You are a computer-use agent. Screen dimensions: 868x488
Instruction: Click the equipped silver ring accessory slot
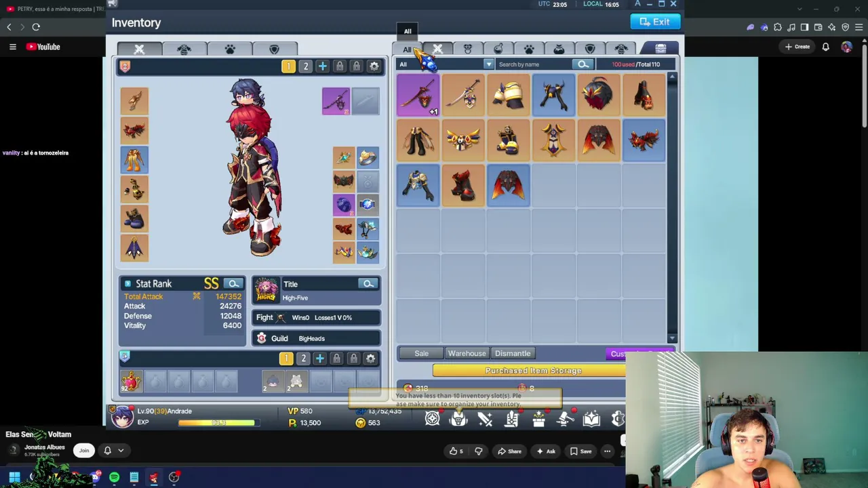tap(368, 158)
